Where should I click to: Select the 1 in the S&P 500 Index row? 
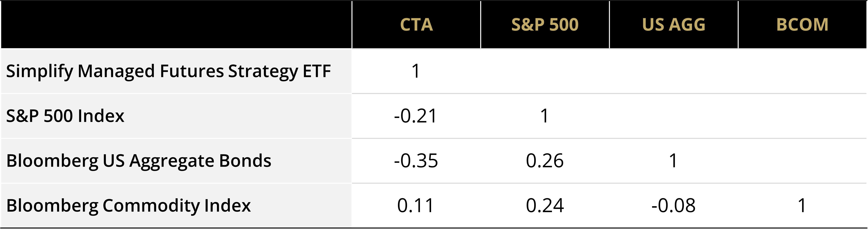544,116
